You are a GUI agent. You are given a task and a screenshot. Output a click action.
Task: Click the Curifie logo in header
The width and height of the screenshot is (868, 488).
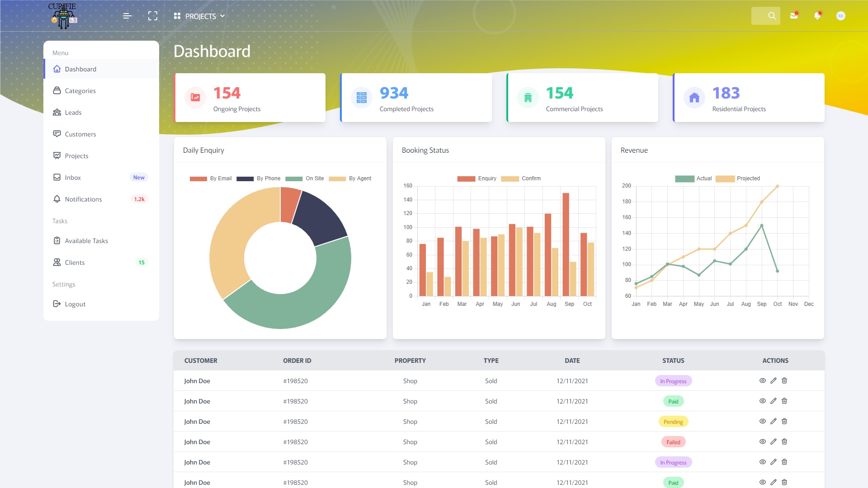63,16
